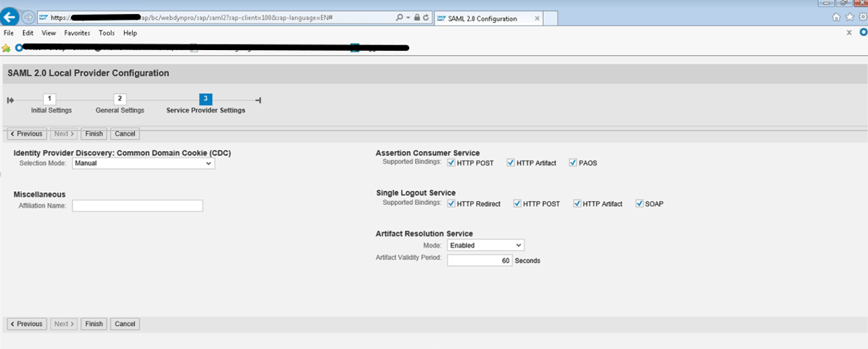Image resolution: width=868 pixels, height=349 pixels.
Task: Uncheck HTTP Artifact under Assertion Consumer Service
Action: pos(510,163)
